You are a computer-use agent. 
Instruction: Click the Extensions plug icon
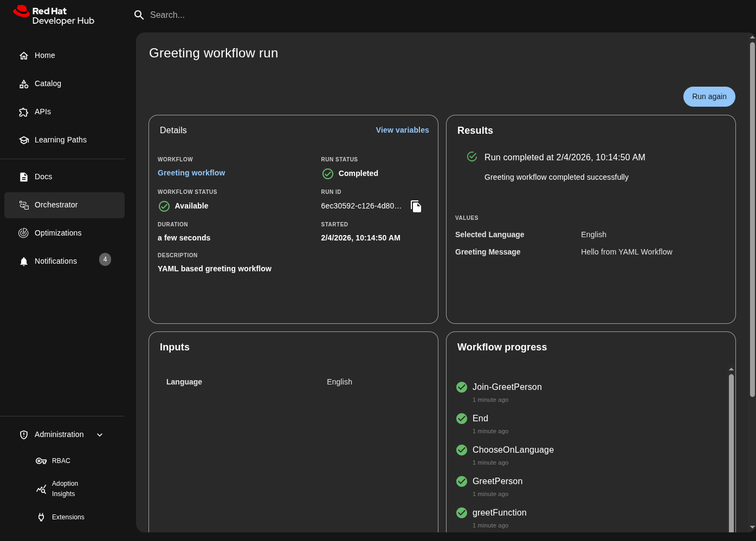point(41,517)
